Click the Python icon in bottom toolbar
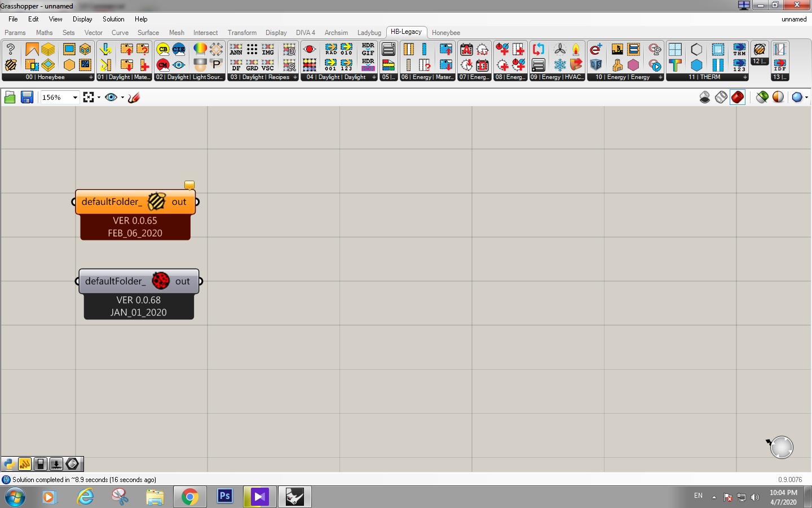This screenshot has height=508, width=812. pos(8,464)
